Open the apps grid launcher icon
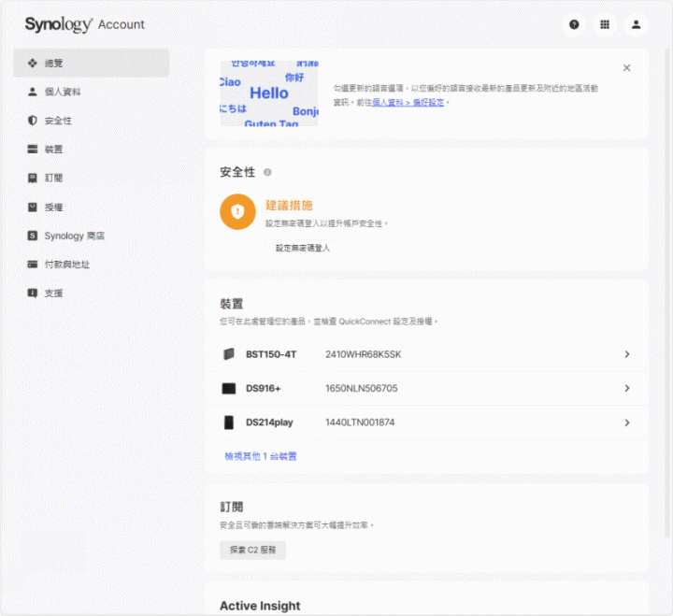673x616 pixels. click(x=605, y=24)
